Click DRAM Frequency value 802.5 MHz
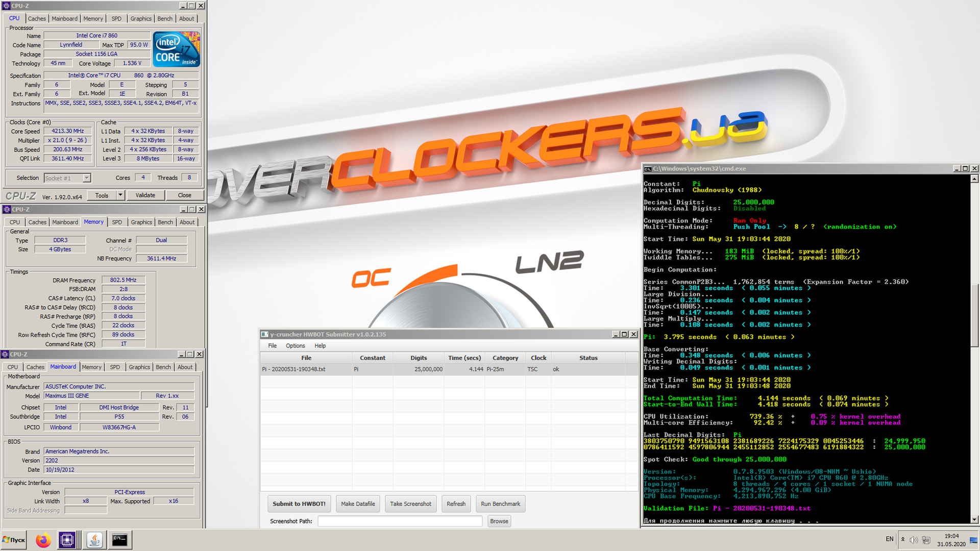The width and height of the screenshot is (980, 551). click(x=123, y=280)
